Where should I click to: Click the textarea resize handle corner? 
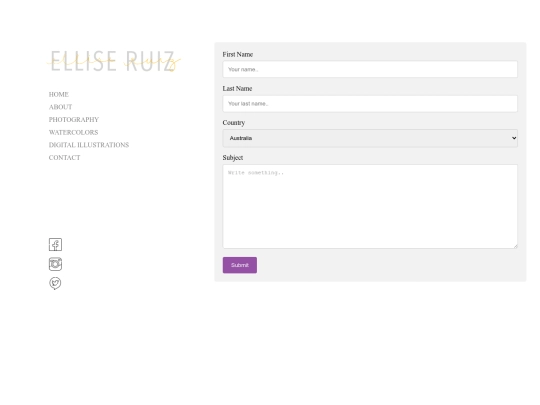[515, 246]
